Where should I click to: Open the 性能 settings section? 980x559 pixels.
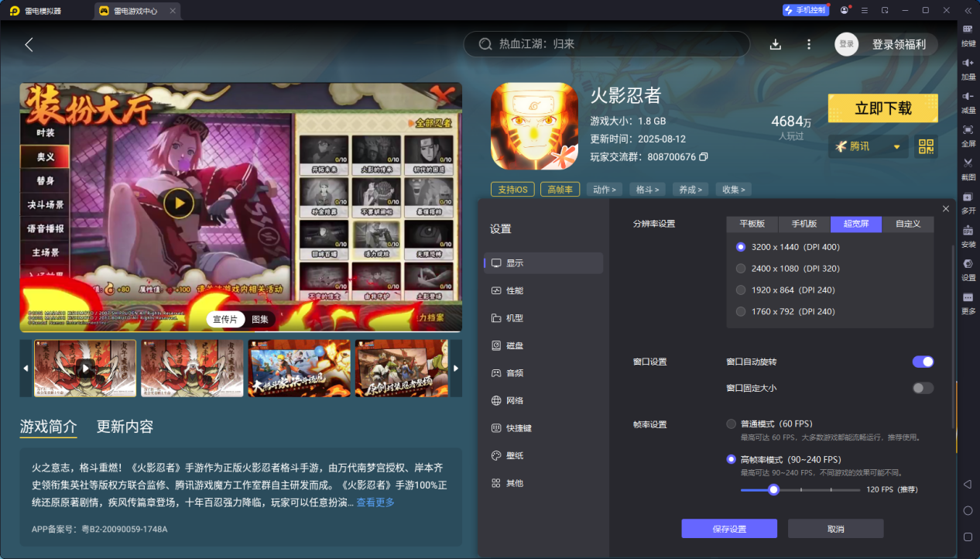click(x=543, y=290)
